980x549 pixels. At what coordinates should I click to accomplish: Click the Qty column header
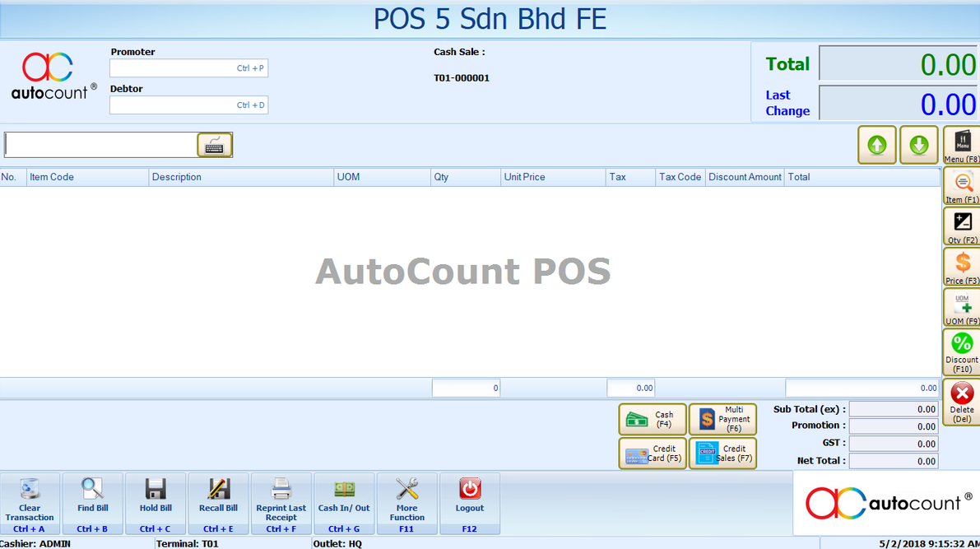[x=466, y=177]
